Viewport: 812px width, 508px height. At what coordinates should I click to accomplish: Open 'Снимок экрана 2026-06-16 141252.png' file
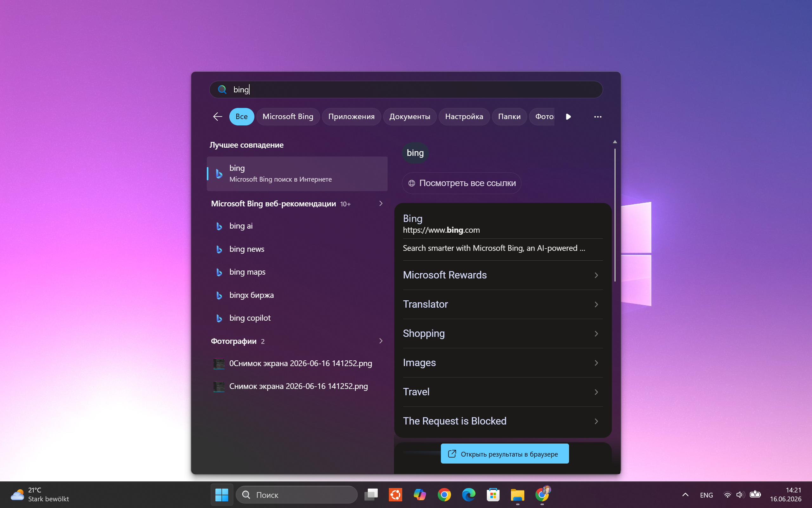point(297,386)
